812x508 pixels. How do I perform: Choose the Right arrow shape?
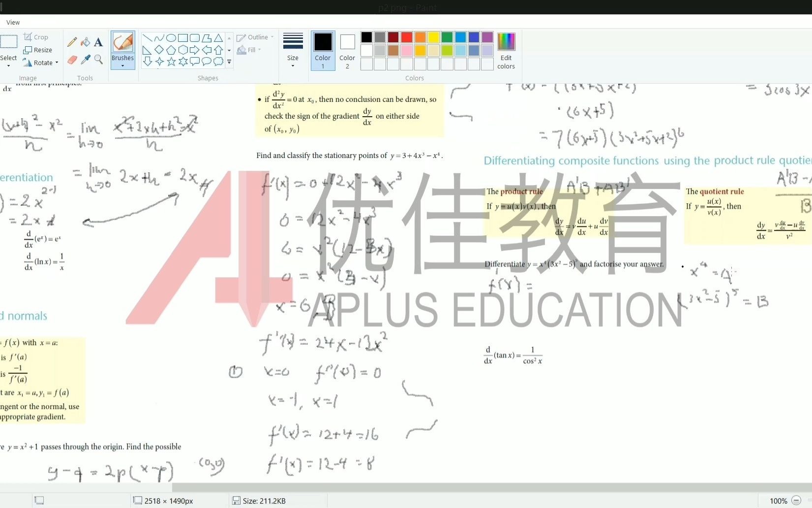pos(195,50)
